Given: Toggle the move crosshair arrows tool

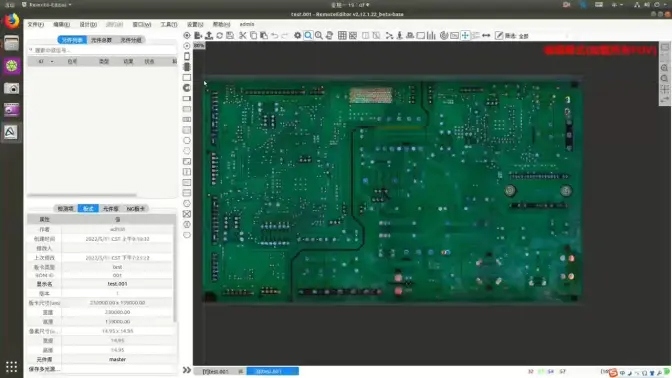Looking at the screenshot, I should pyautogui.click(x=465, y=36).
